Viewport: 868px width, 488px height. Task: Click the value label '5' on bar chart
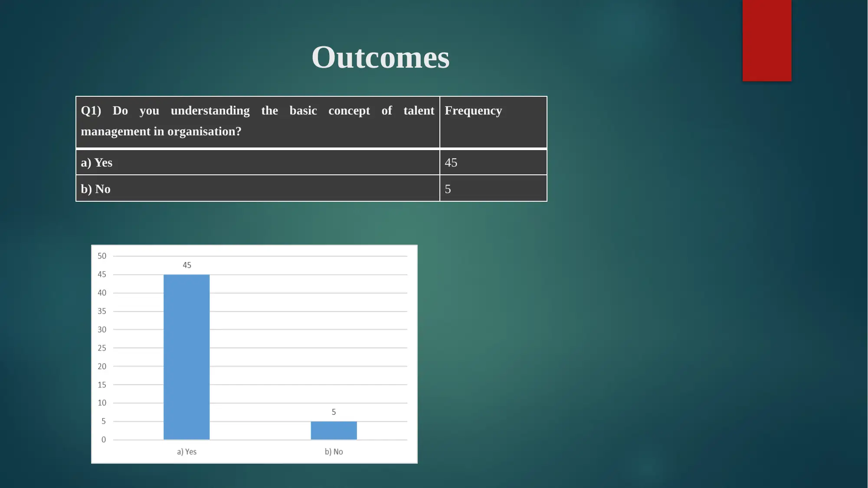[333, 413]
